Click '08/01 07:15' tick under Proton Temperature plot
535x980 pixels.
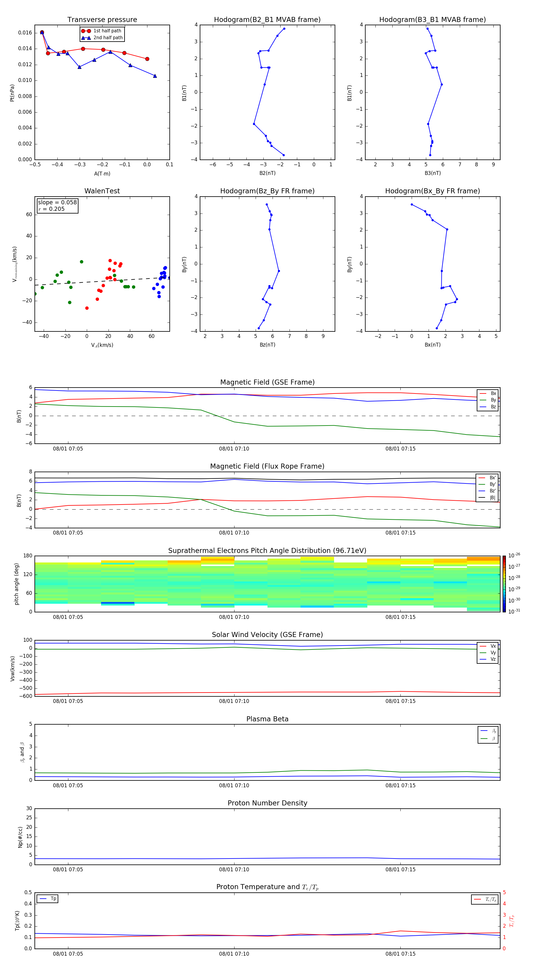(x=400, y=954)
